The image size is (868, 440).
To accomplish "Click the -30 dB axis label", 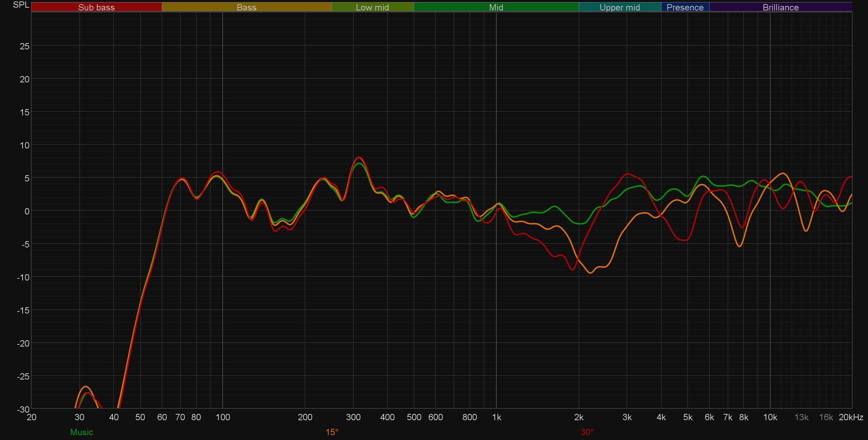I will (x=23, y=409).
